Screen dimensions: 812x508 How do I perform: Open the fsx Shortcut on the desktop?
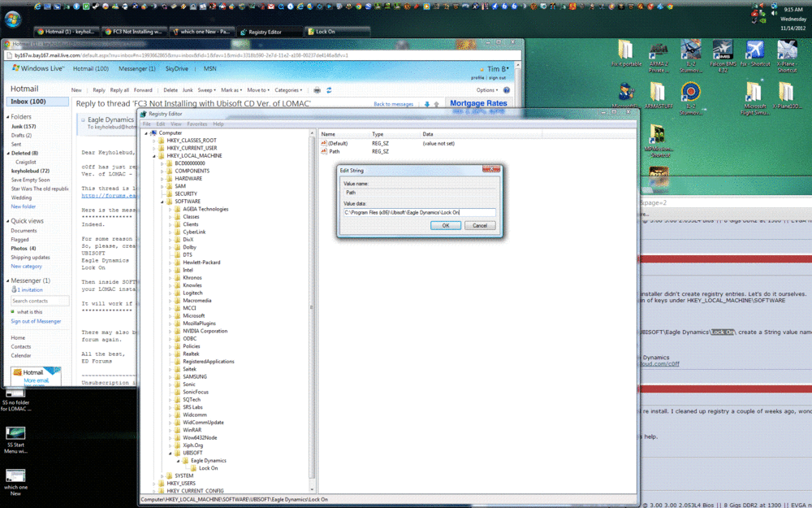[754, 49]
